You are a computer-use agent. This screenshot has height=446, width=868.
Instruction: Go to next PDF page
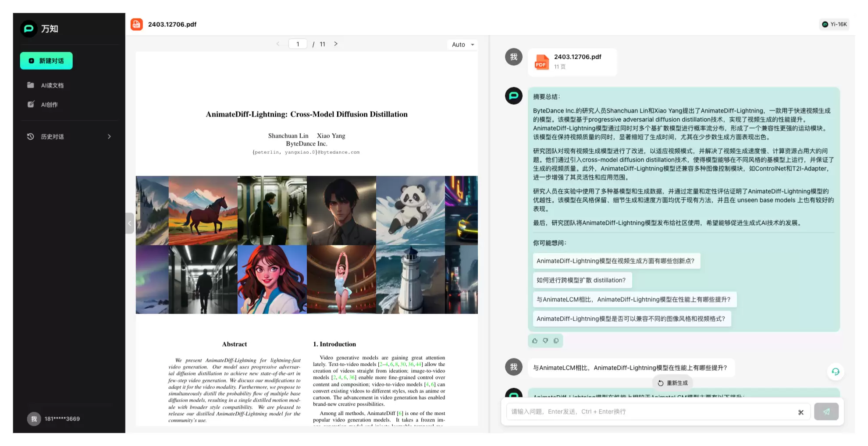point(336,44)
